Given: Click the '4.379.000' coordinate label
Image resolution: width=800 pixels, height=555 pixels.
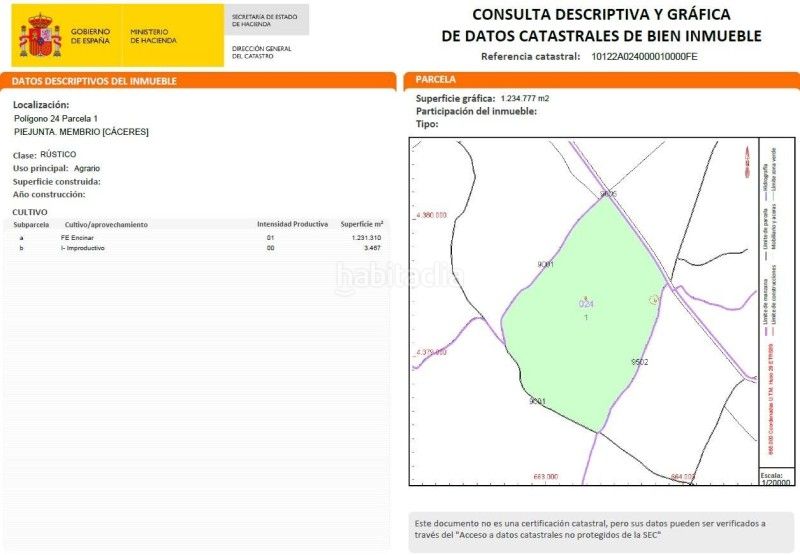Looking at the screenshot, I should coord(431,352).
